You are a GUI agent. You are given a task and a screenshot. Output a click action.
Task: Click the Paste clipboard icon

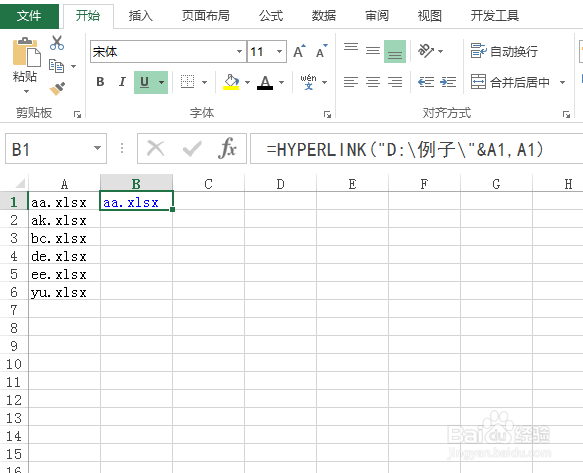(x=26, y=52)
